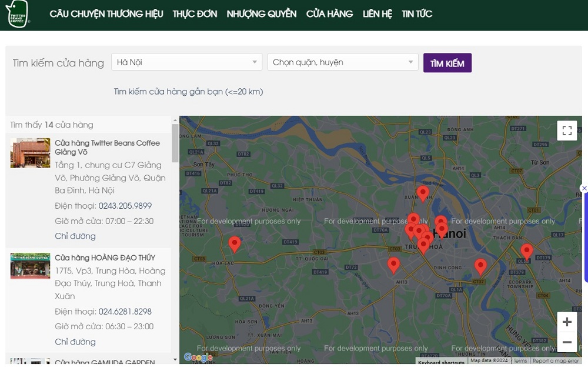Click the Map data ©2024 text

(489, 360)
